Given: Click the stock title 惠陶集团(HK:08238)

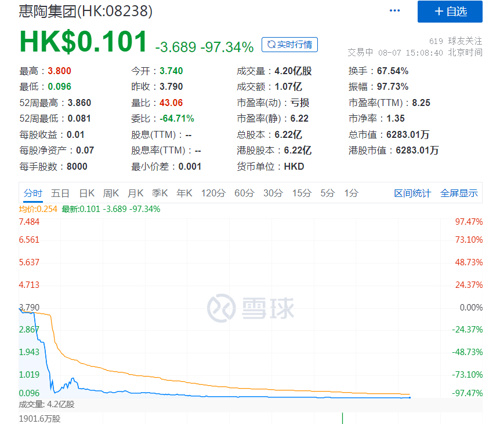Looking at the screenshot, I should pos(86,11).
